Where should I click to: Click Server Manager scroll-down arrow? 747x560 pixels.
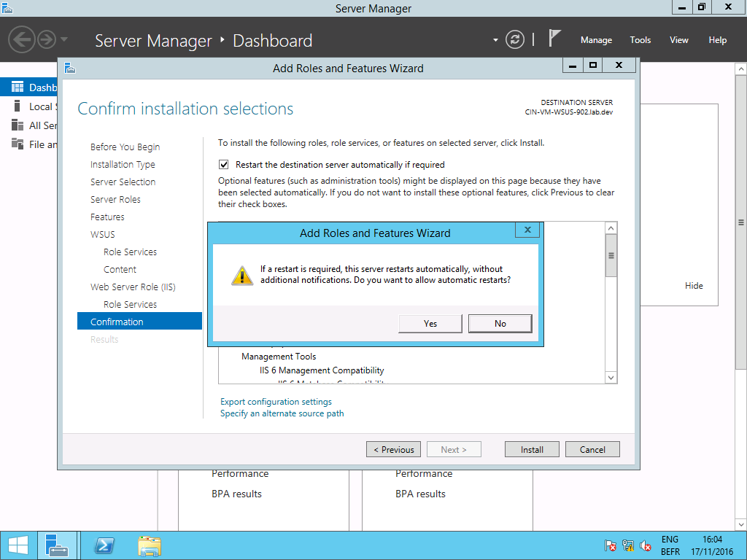click(x=741, y=525)
